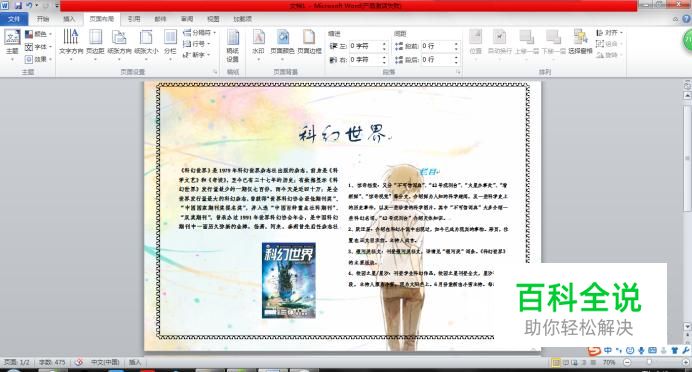Screen dimensions: 692x372
Task: Click Undo icon in Quick Access Toolbar
Action: (x=29, y=5)
